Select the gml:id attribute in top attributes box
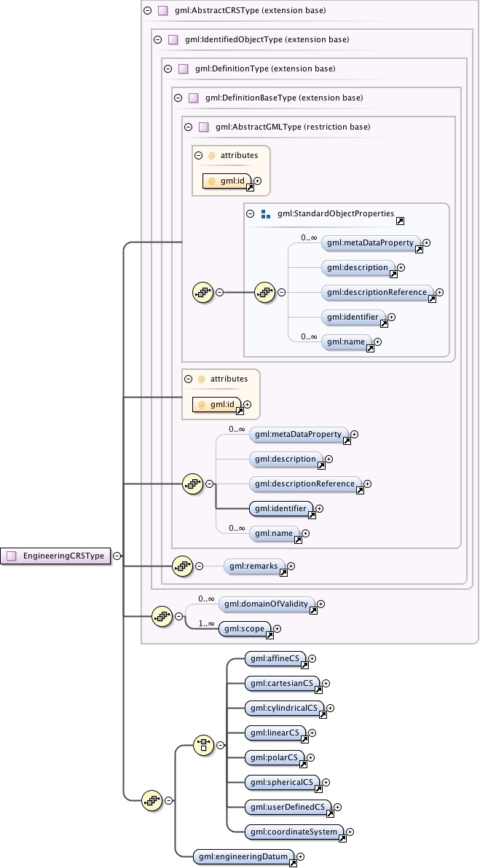Image resolution: width=480 pixels, height=868 pixels. [x=227, y=181]
